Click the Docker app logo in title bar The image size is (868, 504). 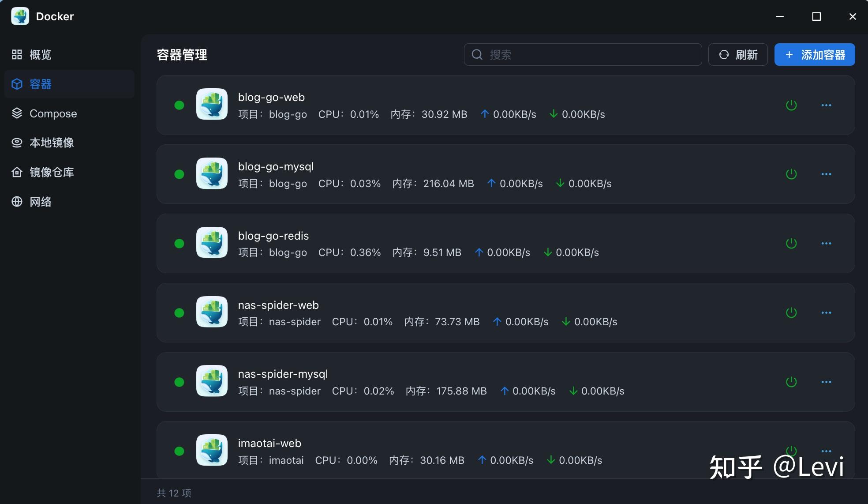tap(20, 16)
